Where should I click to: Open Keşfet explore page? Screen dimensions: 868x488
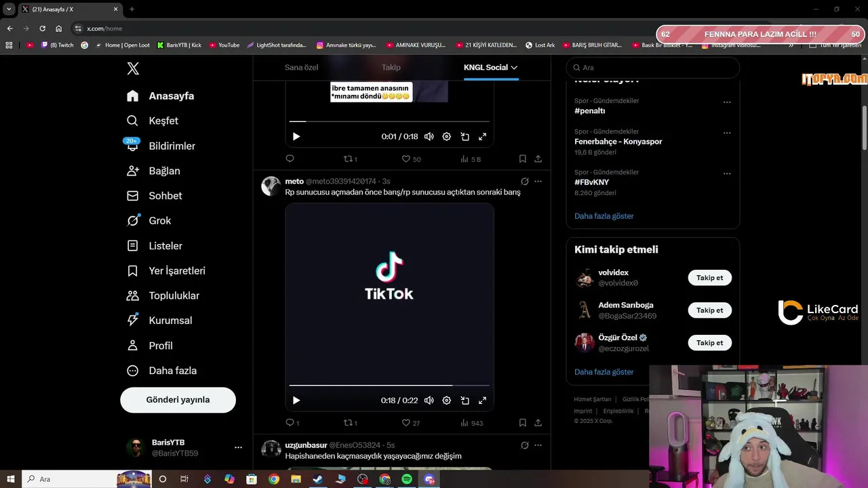[153, 121]
